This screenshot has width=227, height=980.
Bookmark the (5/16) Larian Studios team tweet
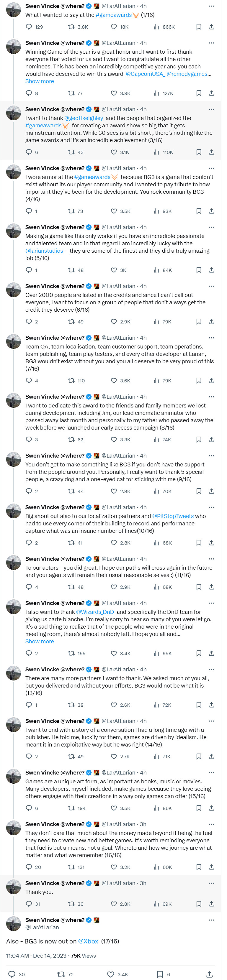(198, 270)
